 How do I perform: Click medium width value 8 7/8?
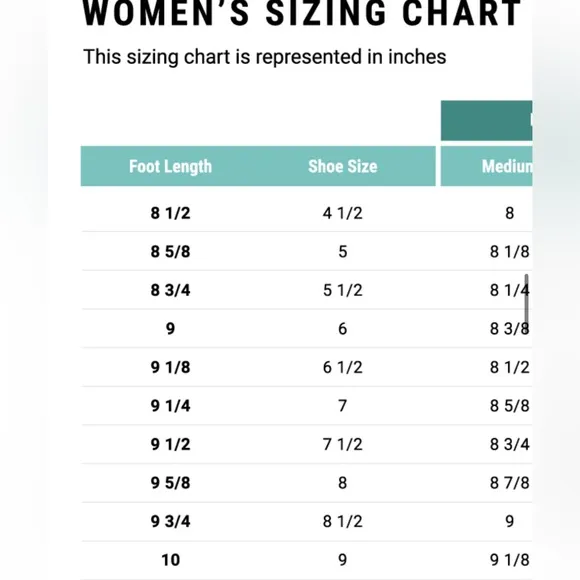pyautogui.click(x=510, y=483)
